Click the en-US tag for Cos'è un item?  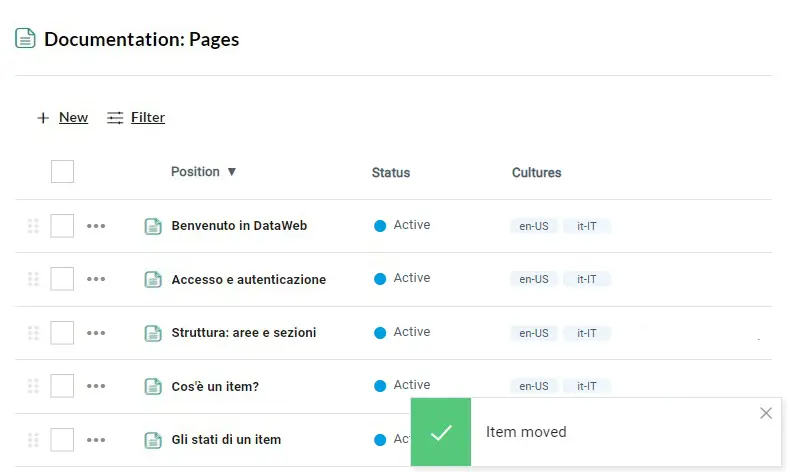[x=534, y=386]
